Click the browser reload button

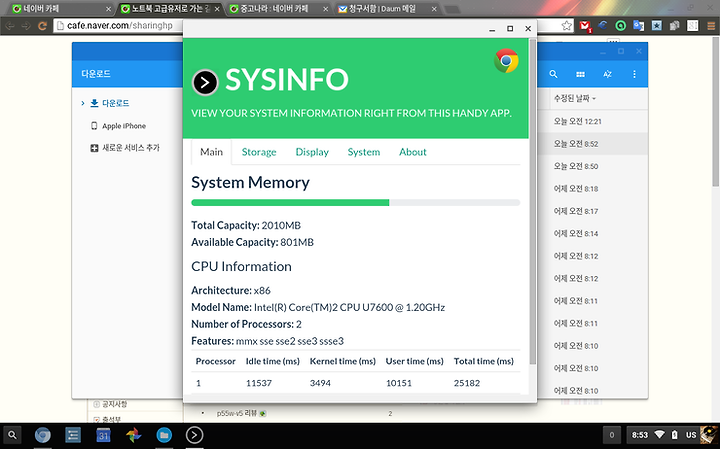pyautogui.click(x=42, y=26)
